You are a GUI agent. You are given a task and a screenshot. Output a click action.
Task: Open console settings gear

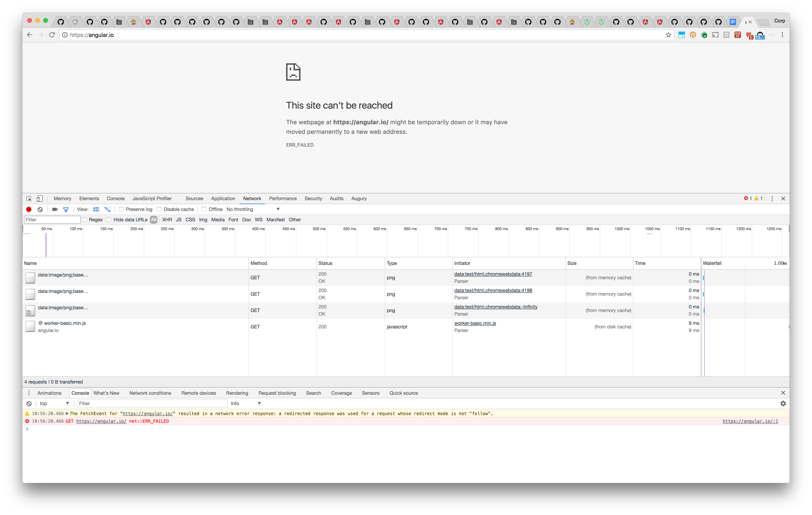pyautogui.click(x=783, y=403)
